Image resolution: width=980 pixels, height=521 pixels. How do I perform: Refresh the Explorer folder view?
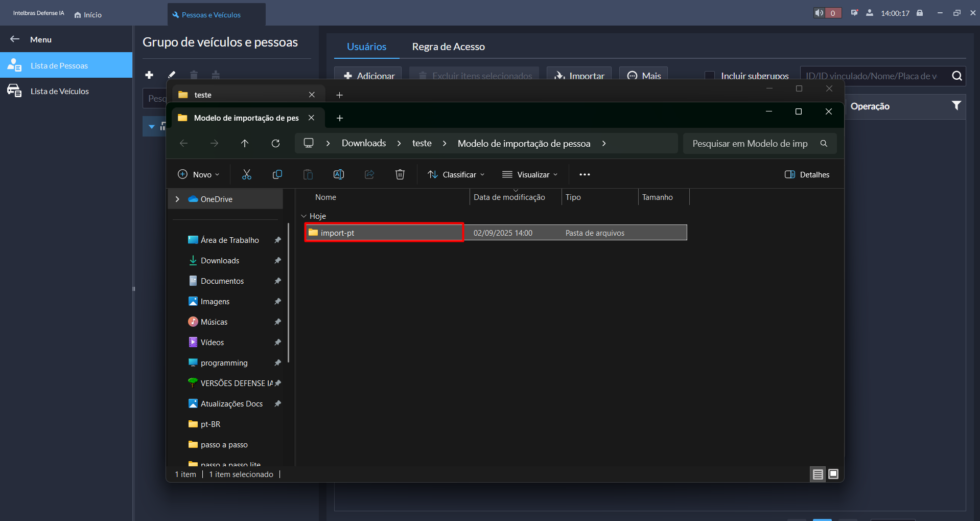(275, 144)
